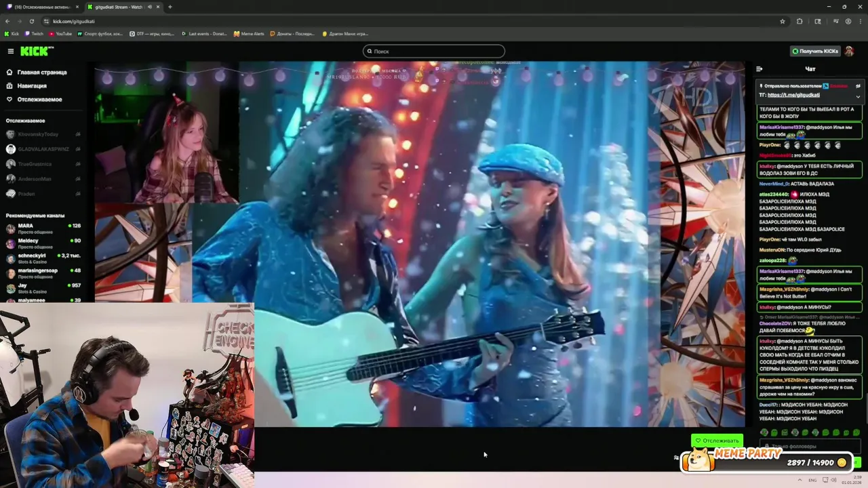Go back in the browser
This screenshot has height=488, width=868.
[7, 21]
